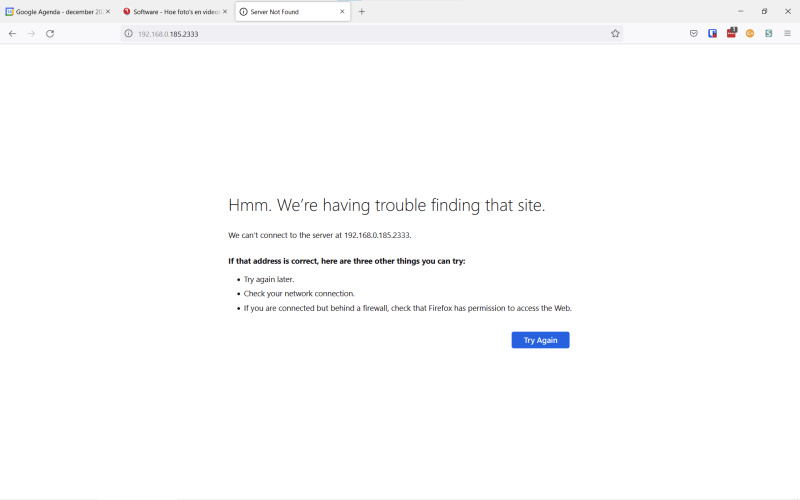Click the Bitwarden extension icon
Screen dimensions: 800x500
pyautogui.click(x=713, y=33)
